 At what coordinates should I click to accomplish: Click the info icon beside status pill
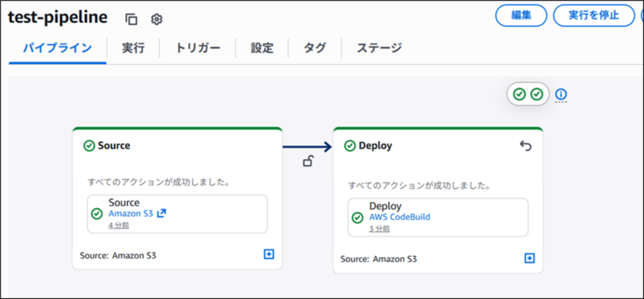561,94
